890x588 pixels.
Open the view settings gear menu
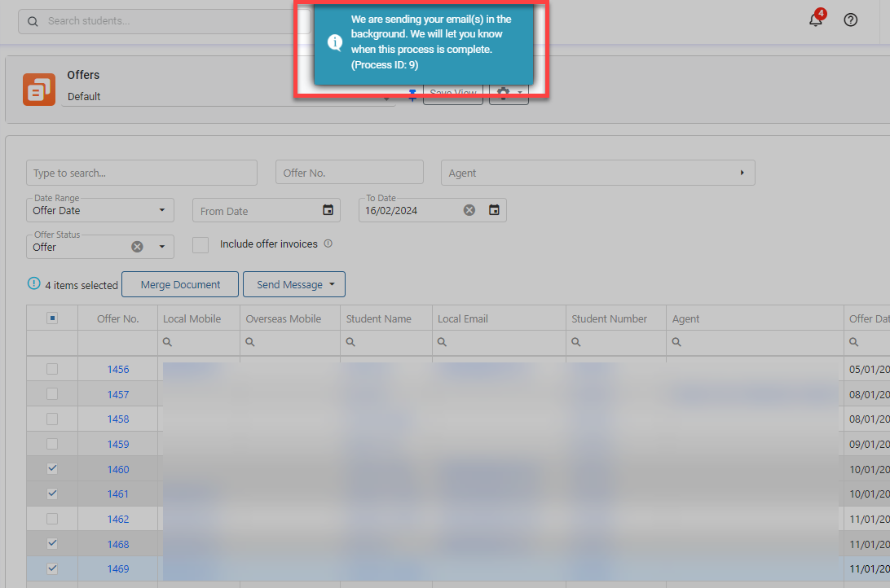(x=508, y=93)
